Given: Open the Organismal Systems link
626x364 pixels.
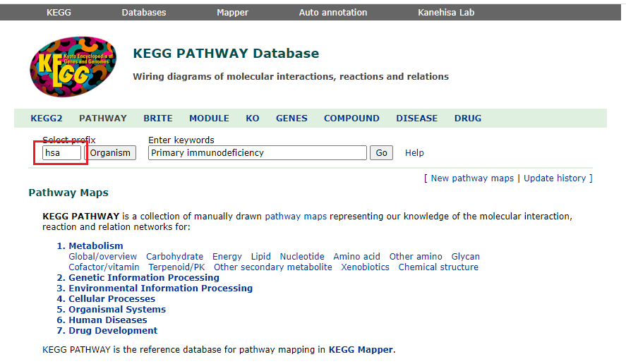Looking at the screenshot, I should [x=117, y=309].
